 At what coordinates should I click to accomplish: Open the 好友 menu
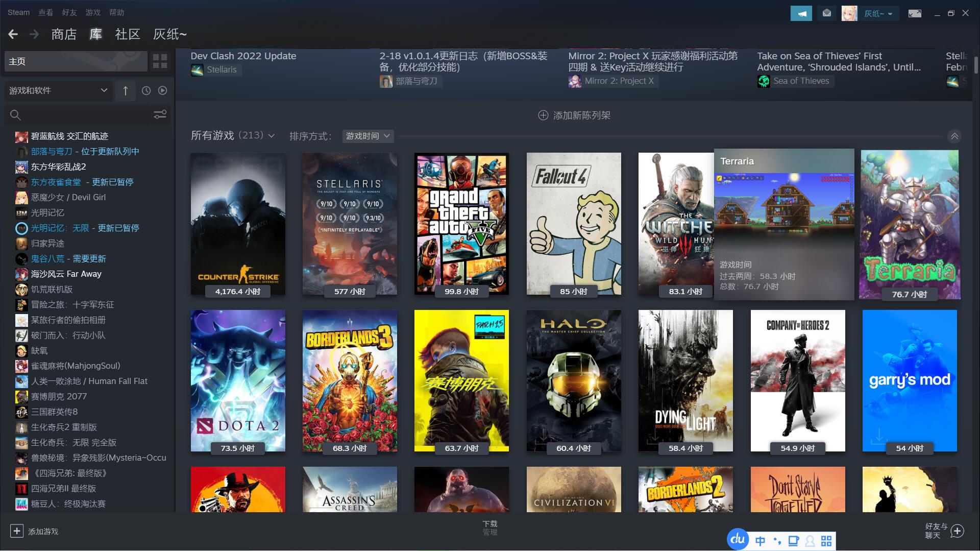(x=69, y=12)
